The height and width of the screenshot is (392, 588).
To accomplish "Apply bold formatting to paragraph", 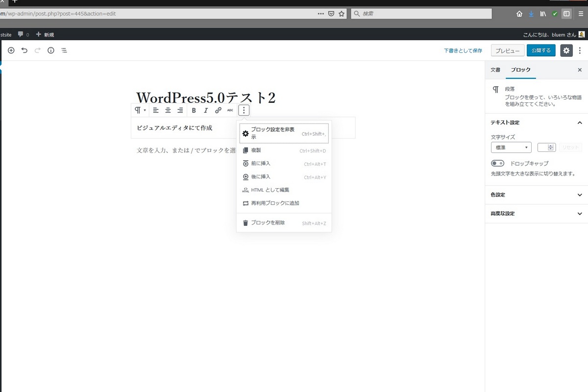I will [194, 110].
